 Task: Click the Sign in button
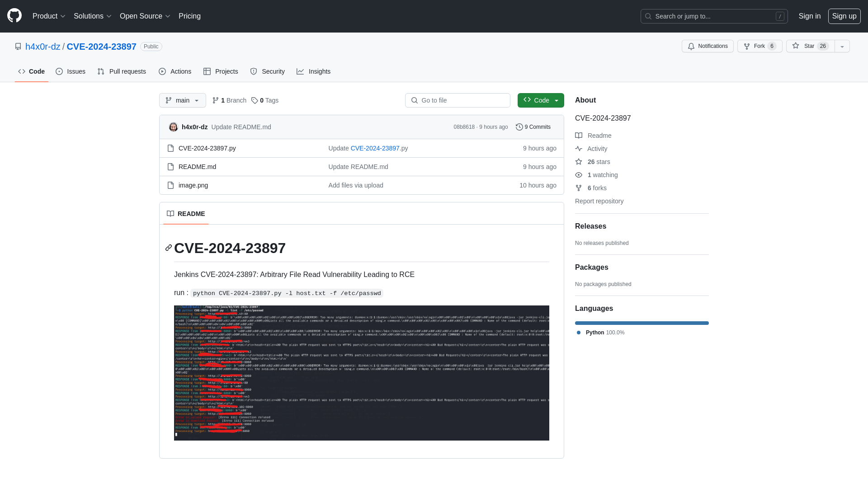pos(810,16)
